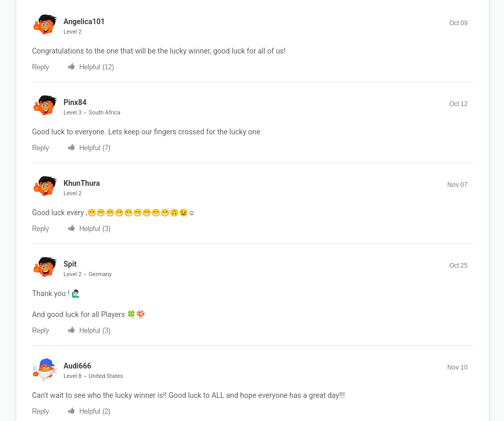Click the thumbs-up icon on Pinx84's comment
The width and height of the screenshot is (504, 421).
[x=72, y=147]
